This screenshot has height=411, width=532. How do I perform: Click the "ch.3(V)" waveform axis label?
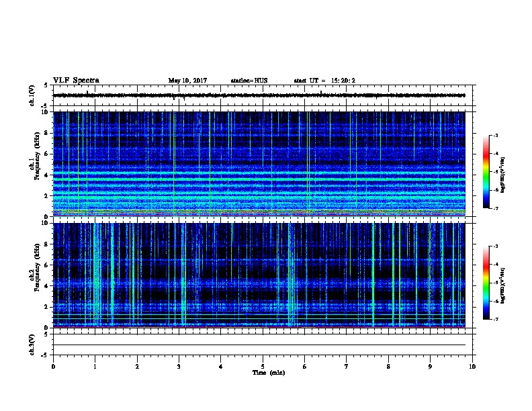click(32, 345)
